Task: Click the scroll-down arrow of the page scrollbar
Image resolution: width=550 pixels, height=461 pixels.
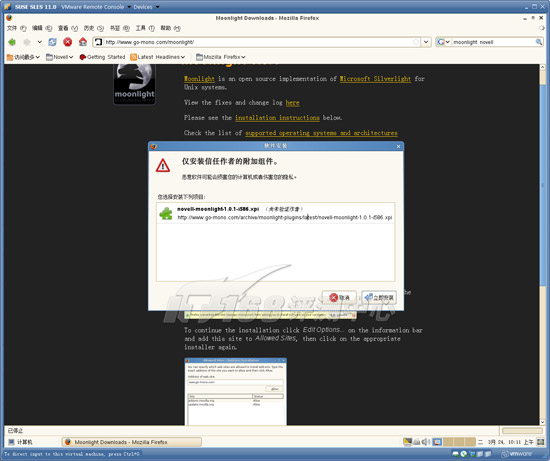Action: click(x=543, y=422)
